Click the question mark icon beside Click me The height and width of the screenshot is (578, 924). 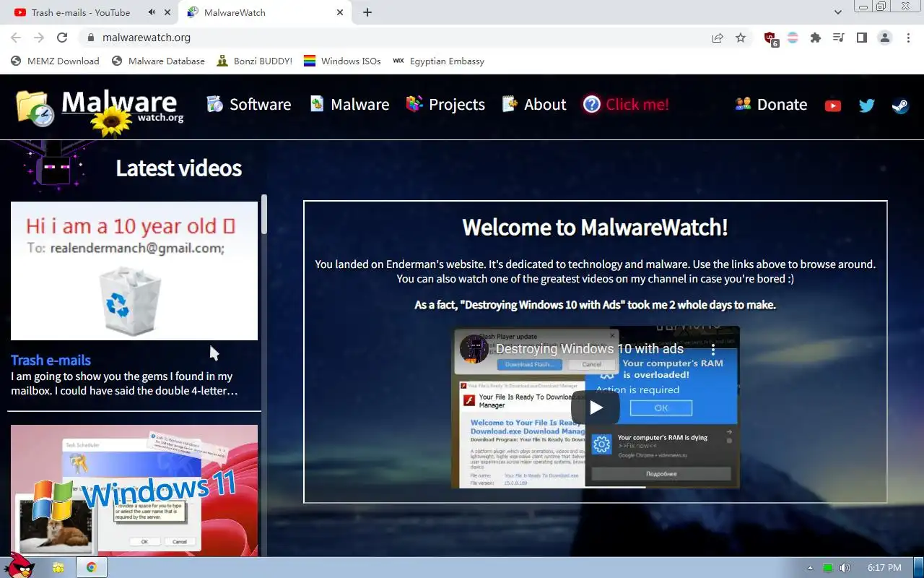591,105
